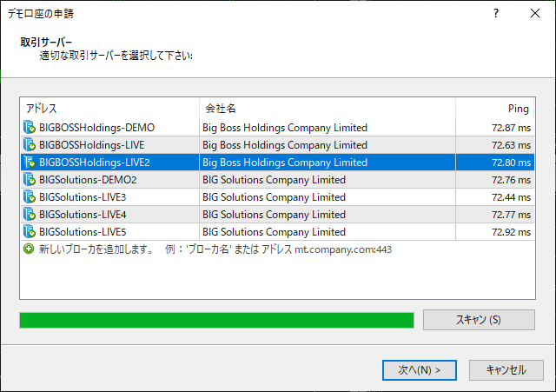This screenshot has height=392, width=556.
Task: Click company name in BIGBOSSHoldings-LIVE row
Action: (x=285, y=145)
